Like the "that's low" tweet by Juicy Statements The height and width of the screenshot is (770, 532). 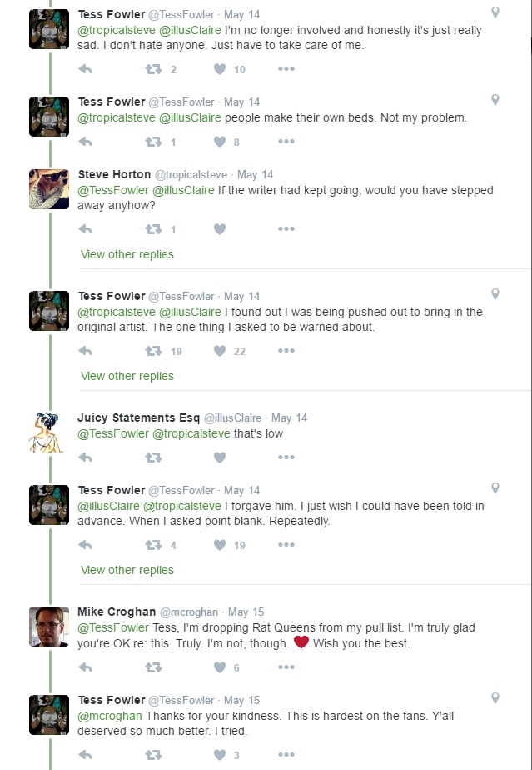click(x=220, y=457)
